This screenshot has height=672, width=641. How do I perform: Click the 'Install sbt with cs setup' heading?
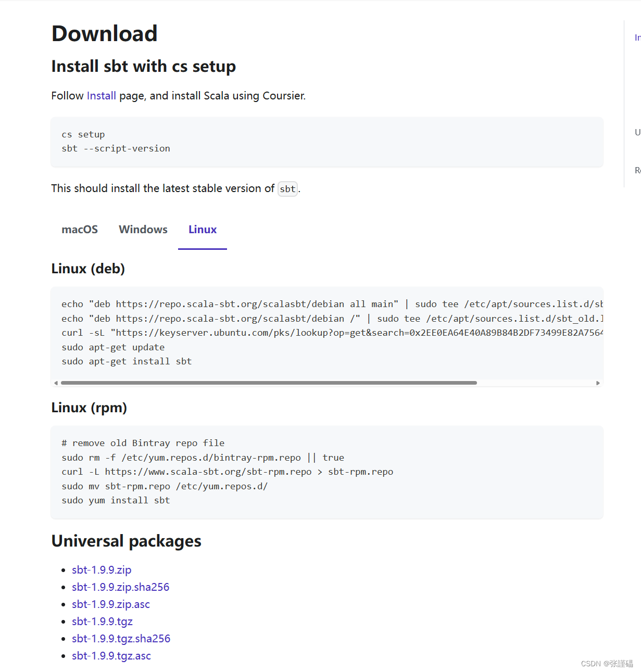pos(143,67)
